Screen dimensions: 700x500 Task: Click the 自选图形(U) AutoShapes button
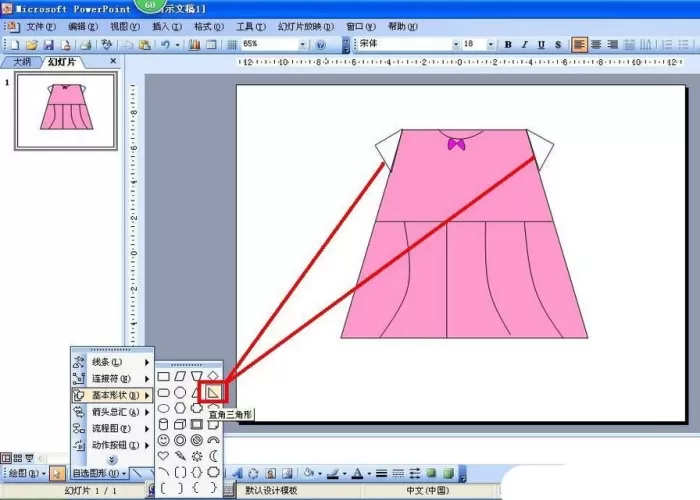point(99,473)
